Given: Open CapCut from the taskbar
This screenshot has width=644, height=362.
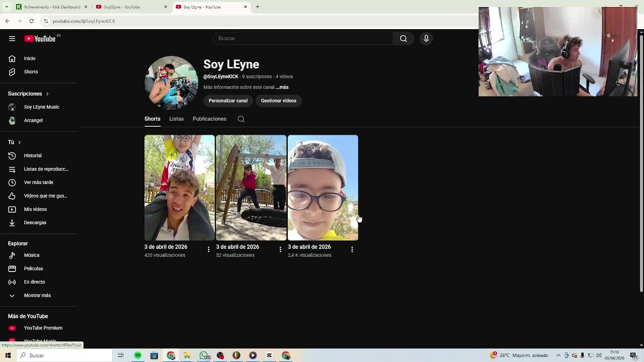Looking at the screenshot, I should click(270, 355).
